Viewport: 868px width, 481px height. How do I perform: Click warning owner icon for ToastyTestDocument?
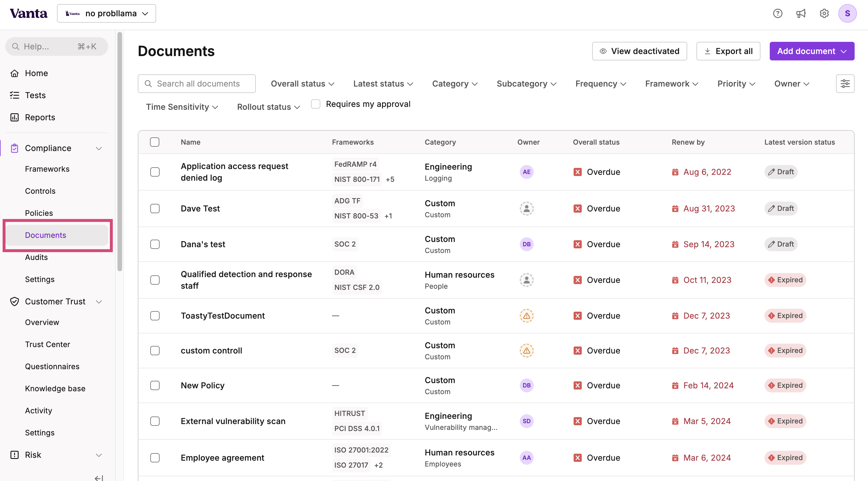[x=526, y=316]
